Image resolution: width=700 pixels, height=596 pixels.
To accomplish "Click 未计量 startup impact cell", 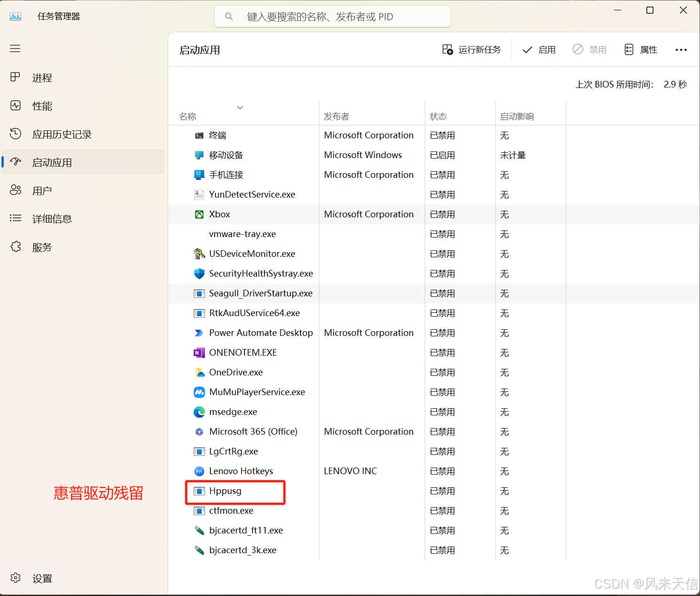I will [x=513, y=155].
